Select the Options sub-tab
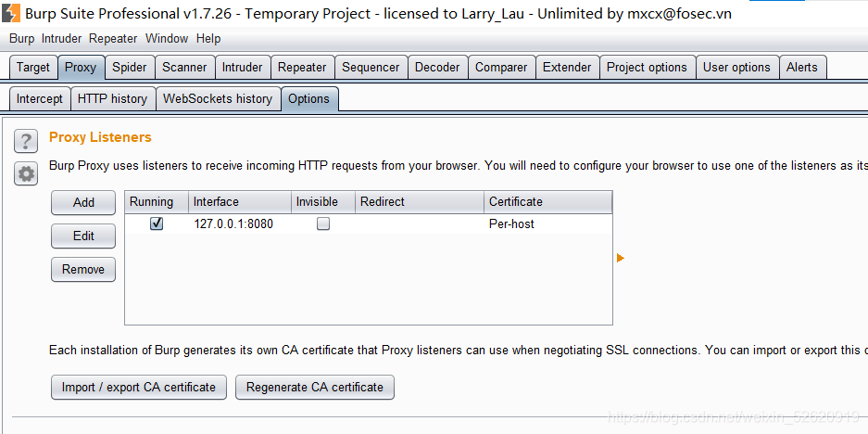The height and width of the screenshot is (434, 868). (308, 98)
